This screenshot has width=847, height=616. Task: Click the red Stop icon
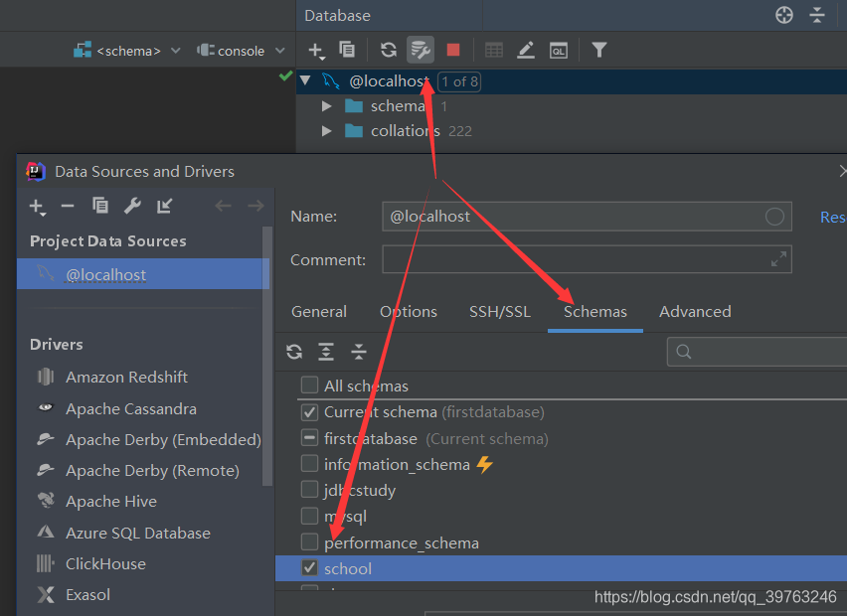click(453, 51)
